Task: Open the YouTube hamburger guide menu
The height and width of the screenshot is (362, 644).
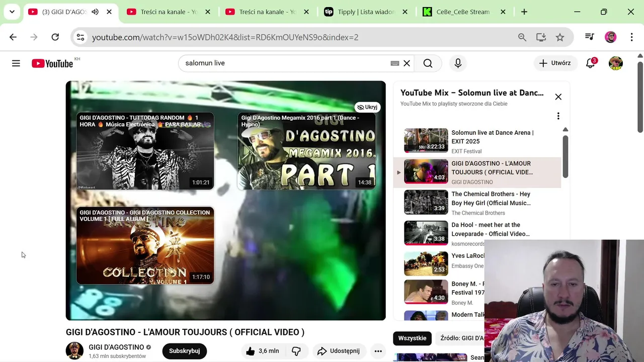Action: pos(16,63)
